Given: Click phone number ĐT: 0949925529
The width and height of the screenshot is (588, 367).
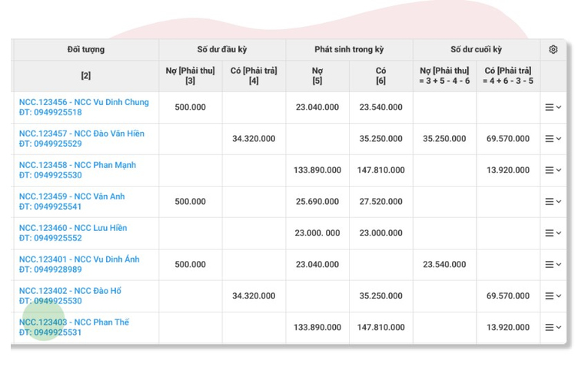Looking at the screenshot, I should [50, 144].
